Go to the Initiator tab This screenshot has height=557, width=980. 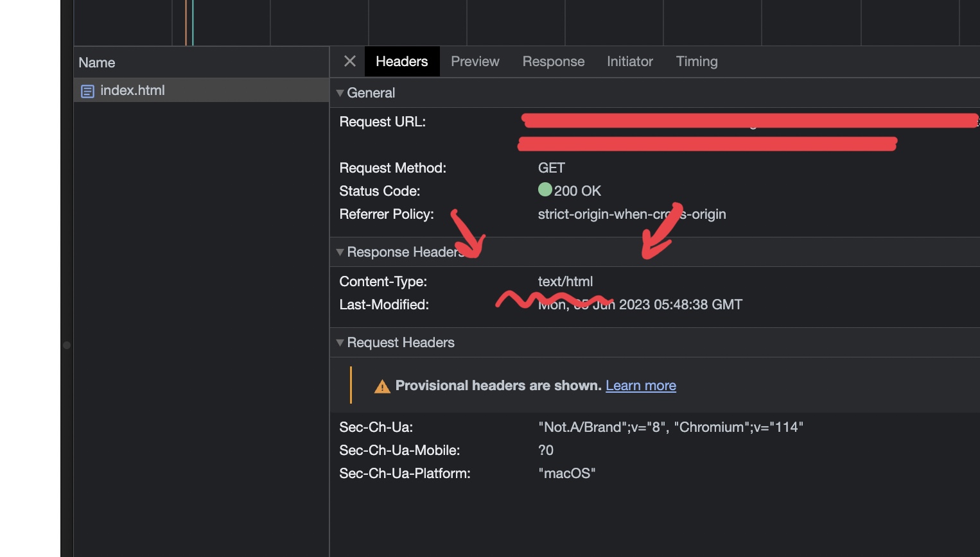pyautogui.click(x=629, y=62)
